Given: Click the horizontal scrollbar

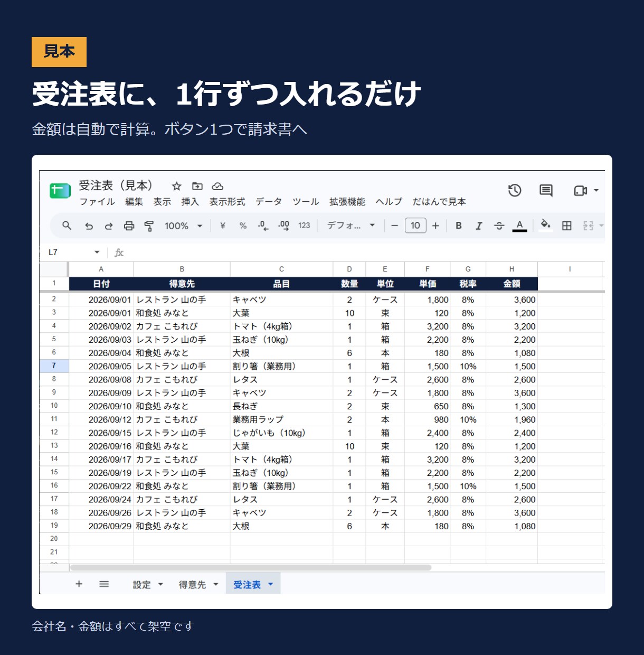Looking at the screenshot, I should pos(251,567).
